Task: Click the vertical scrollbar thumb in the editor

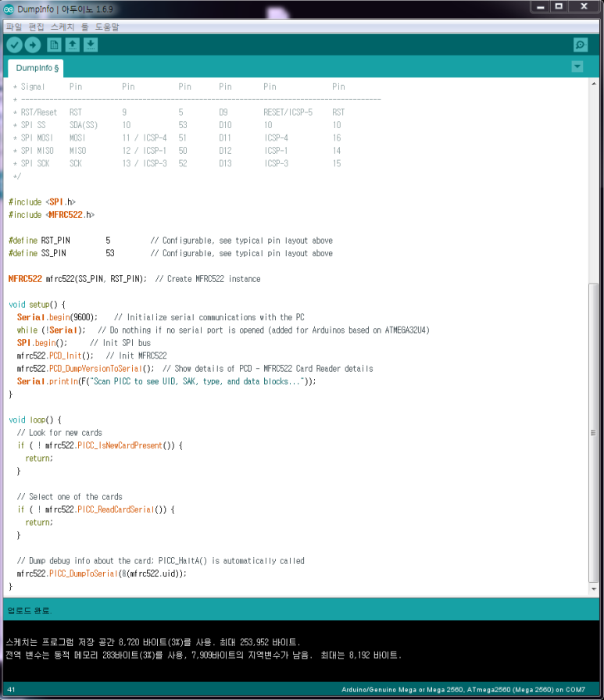Action: (594, 433)
